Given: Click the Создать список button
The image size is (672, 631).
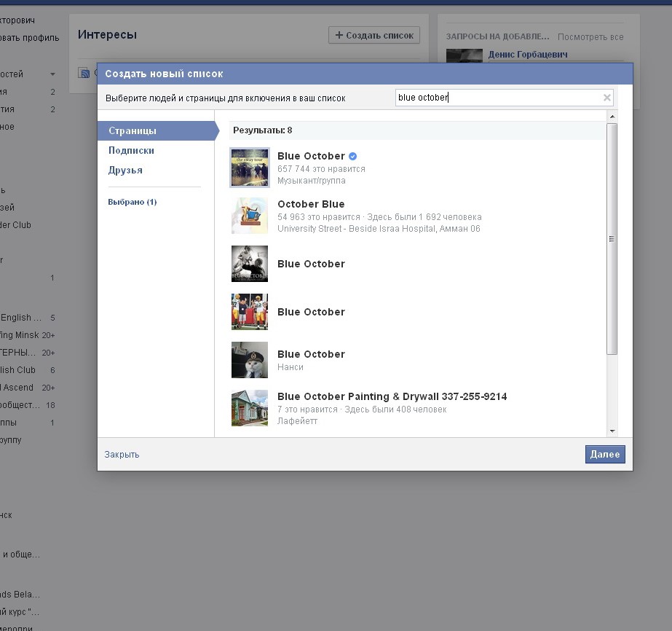Looking at the screenshot, I should coord(374,35).
